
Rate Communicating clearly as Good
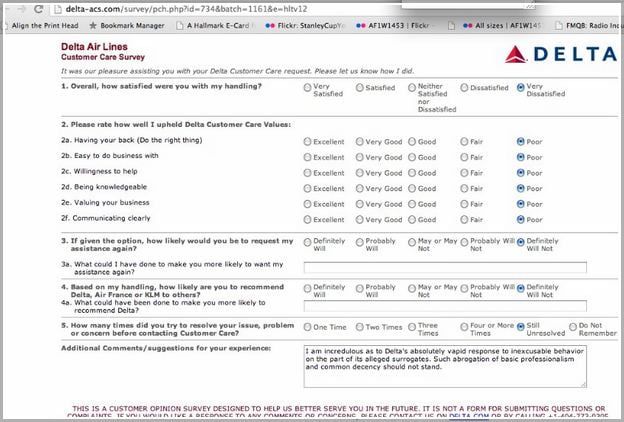point(412,219)
